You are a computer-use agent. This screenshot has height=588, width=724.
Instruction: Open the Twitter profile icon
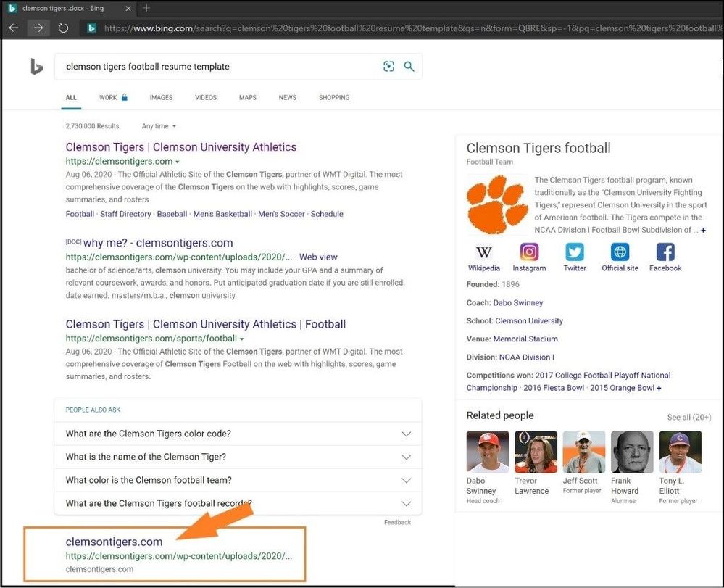pyautogui.click(x=575, y=252)
